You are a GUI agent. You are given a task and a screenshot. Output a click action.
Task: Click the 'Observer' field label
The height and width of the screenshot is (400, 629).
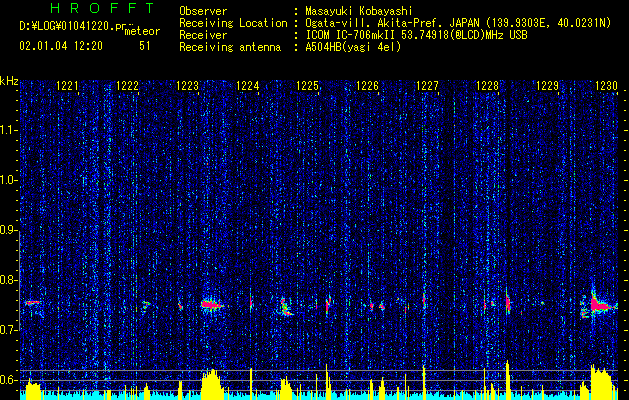(x=203, y=11)
